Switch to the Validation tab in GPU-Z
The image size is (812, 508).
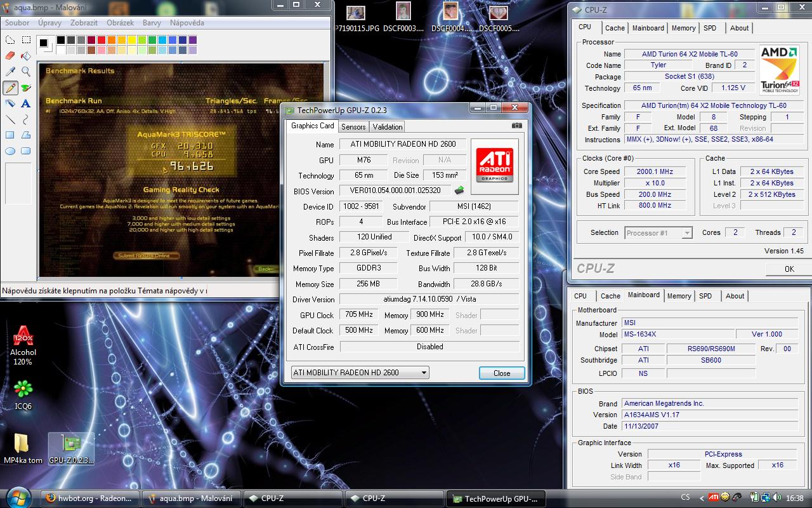pyautogui.click(x=388, y=127)
